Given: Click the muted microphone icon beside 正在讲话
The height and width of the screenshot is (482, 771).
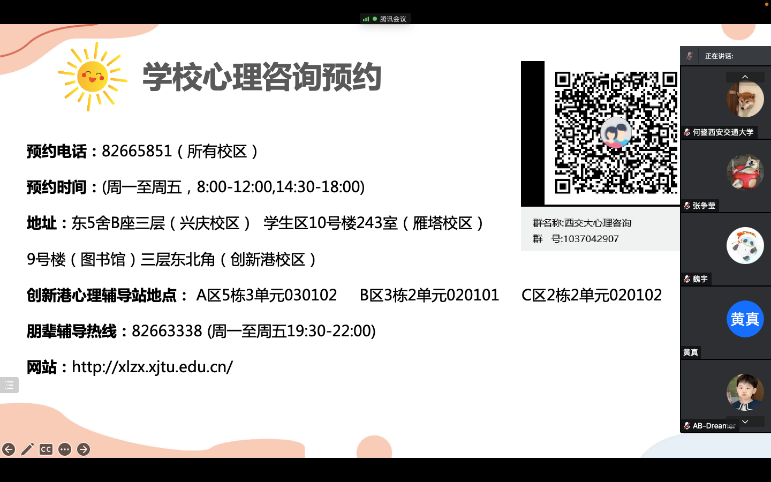Looking at the screenshot, I should 689,55.
